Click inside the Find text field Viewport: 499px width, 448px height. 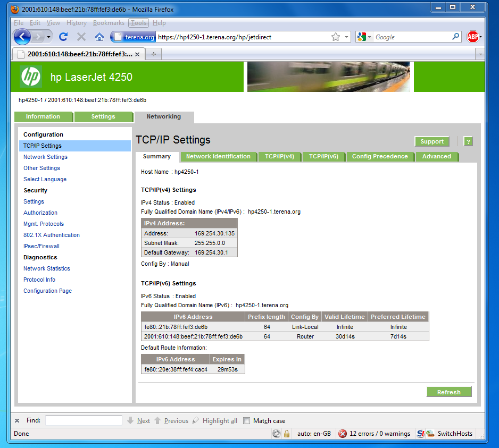84,420
